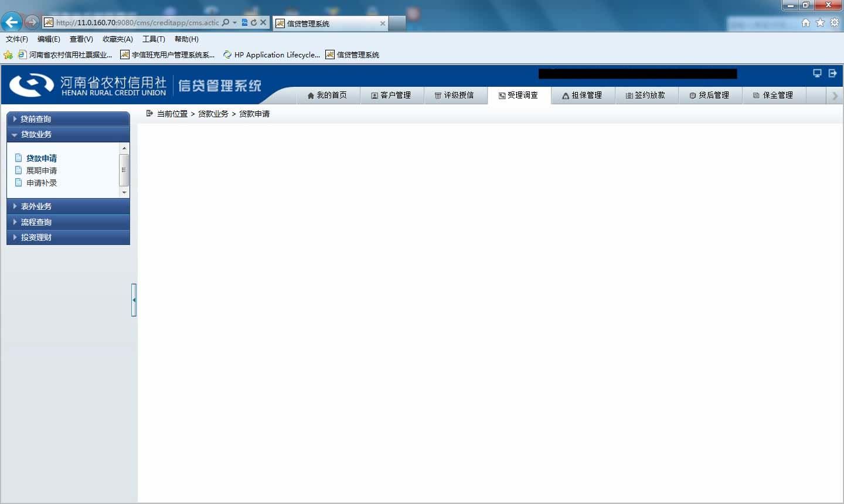The height and width of the screenshot is (504, 844).
Task: Click the Favorites star icon at top right
Action: point(820,22)
